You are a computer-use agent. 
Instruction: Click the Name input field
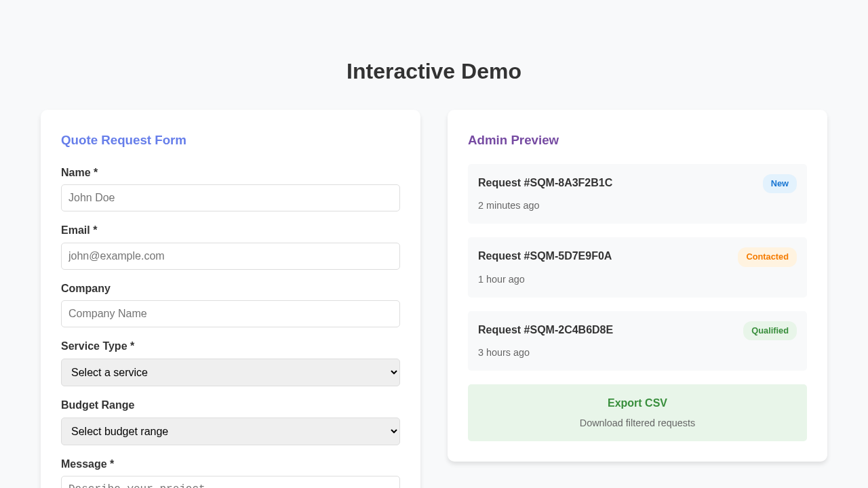[x=231, y=198]
